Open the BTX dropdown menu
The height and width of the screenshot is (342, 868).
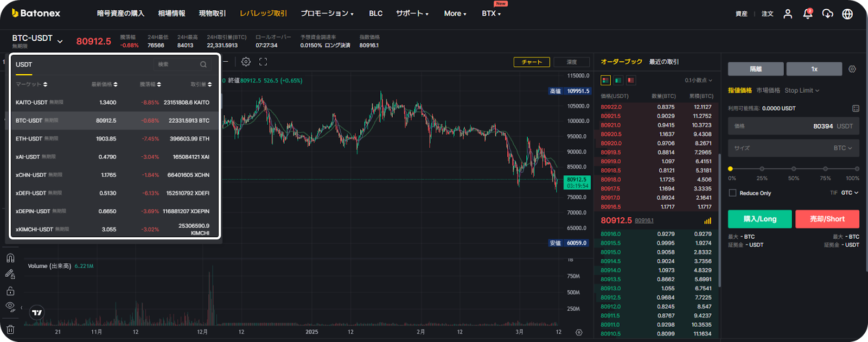[x=492, y=14]
